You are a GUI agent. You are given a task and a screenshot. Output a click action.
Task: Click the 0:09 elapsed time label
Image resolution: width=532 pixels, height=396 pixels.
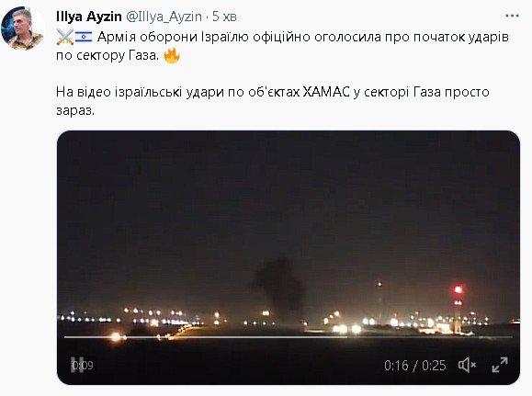(83, 366)
